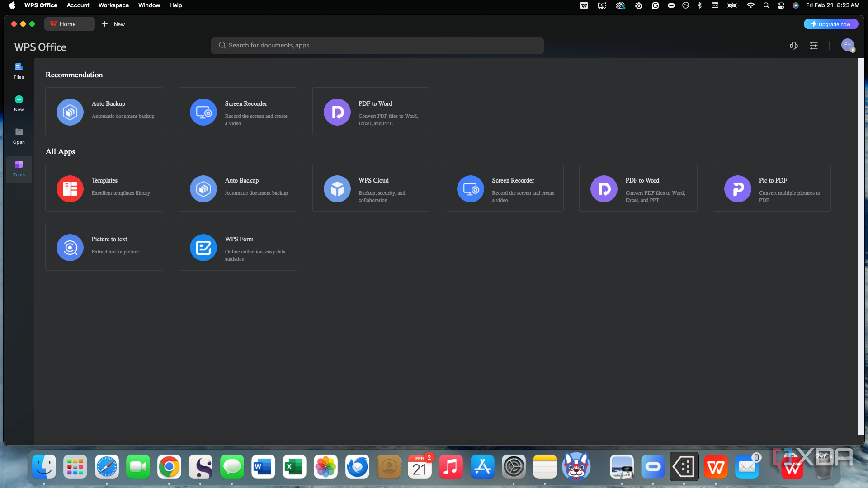This screenshot has width=868, height=488.
Task: Open Auto Backup icon in All Apps
Action: tap(203, 188)
